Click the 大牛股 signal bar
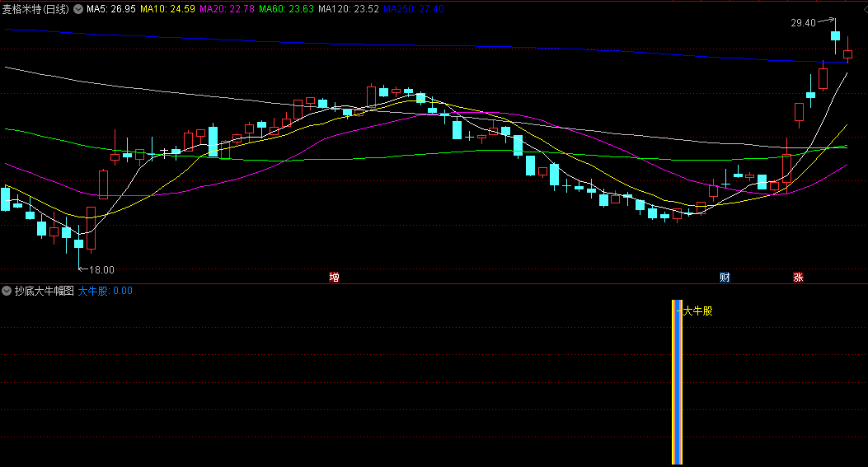Viewport: 868px width, 467px height. pos(677,382)
